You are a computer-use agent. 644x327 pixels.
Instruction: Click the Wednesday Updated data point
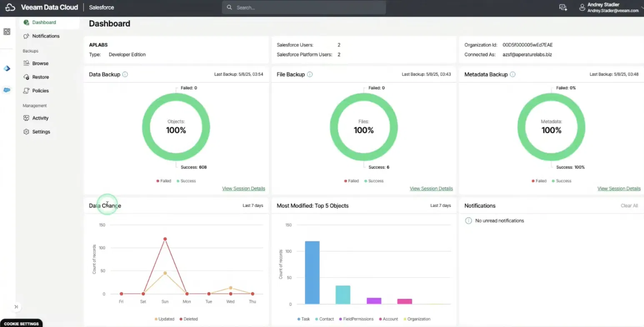pyautogui.click(x=231, y=288)
